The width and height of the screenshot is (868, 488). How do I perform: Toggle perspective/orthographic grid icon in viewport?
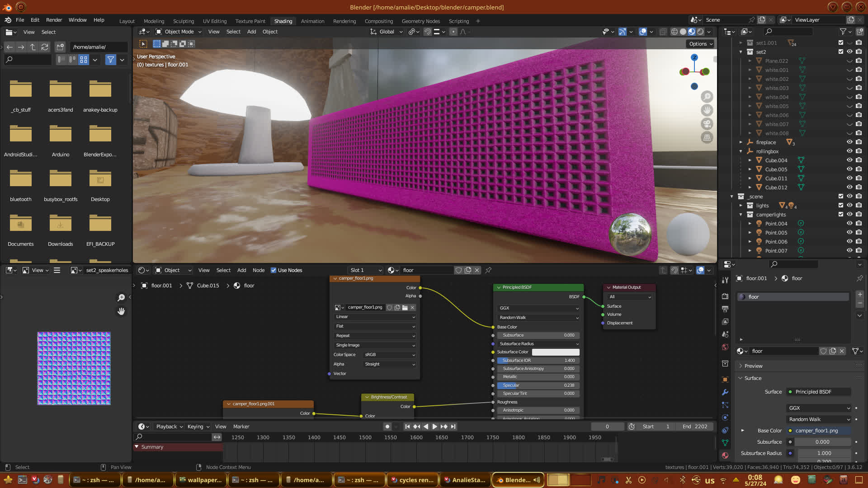(707, 137)
